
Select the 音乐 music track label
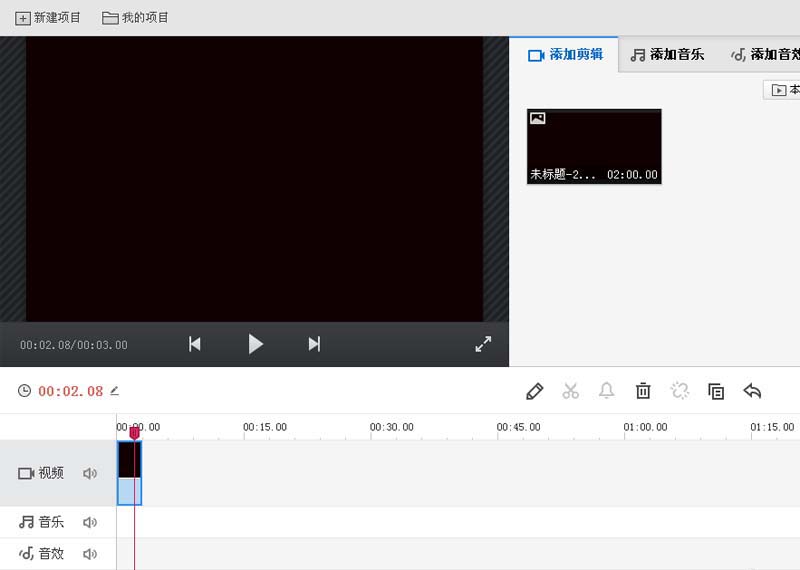click(x=41, y=522)
